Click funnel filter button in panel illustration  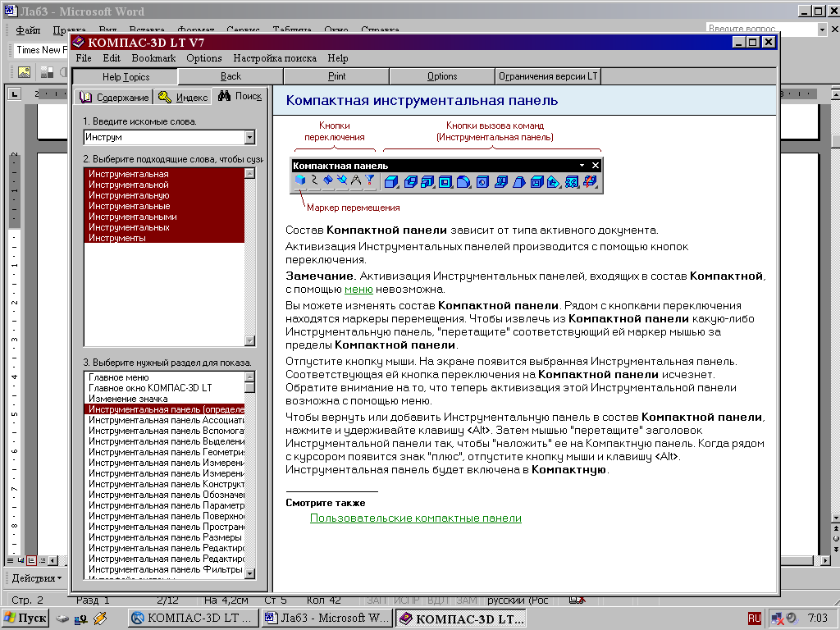coord(370,180)
